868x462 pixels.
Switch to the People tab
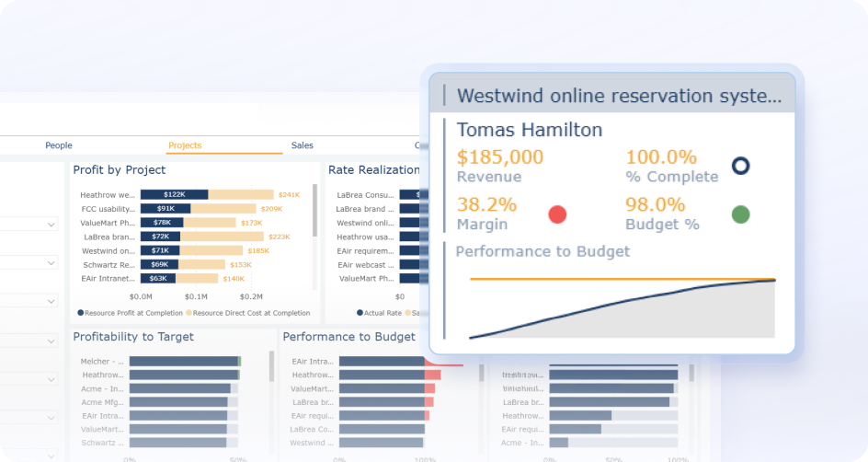point(59,145)
